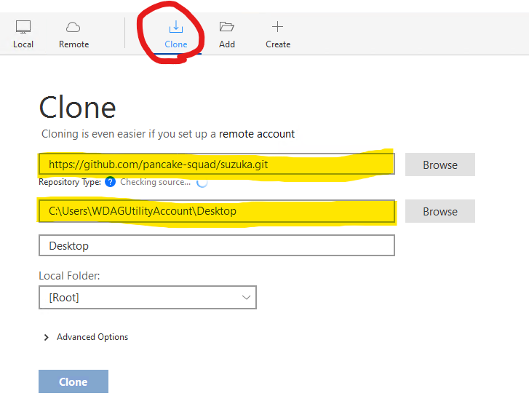The image size is (529, 420).
Task: Switch to the Remote tab label
Action: coord(74,44)
